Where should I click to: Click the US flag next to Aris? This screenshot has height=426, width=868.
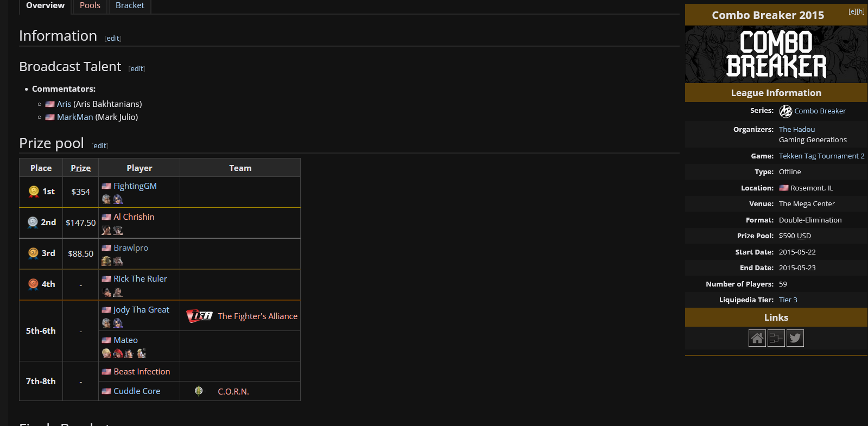pos(50,104)
